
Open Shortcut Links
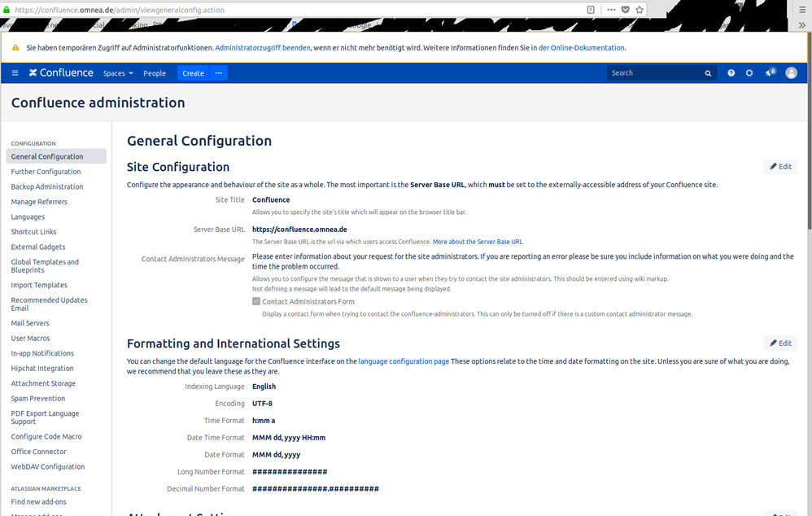click(x=33, y=232)
